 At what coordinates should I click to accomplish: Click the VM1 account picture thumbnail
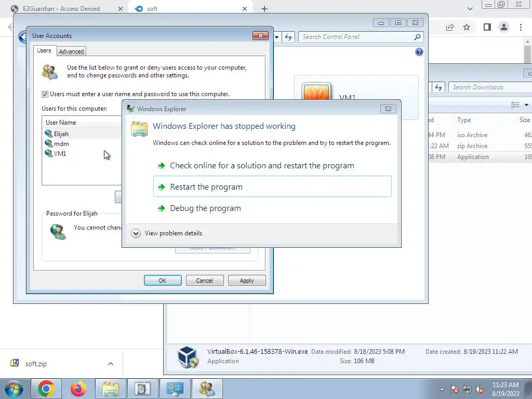(x=316, y=91)
